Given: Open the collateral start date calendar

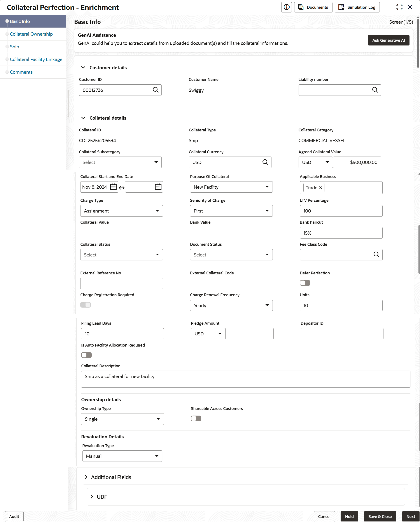Looking at the screenshot, I should (x=113, y=187).
